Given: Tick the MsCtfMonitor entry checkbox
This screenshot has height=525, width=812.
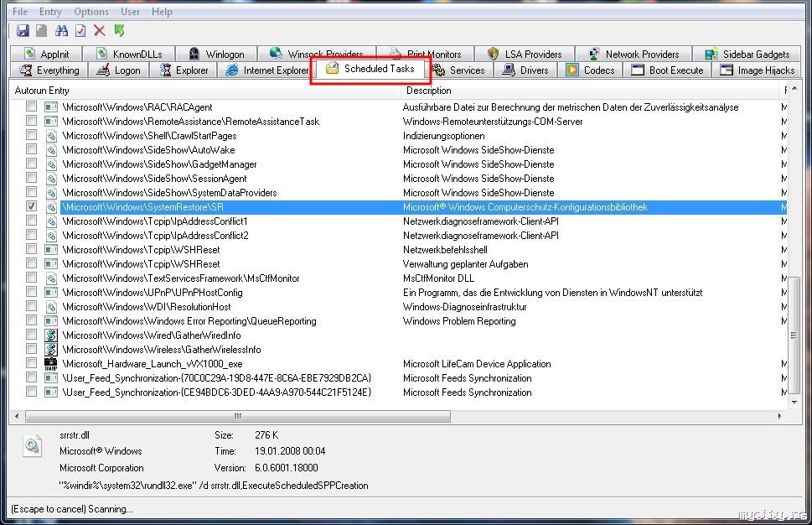Looking at the screenshot, I should [x=32, y=278].
